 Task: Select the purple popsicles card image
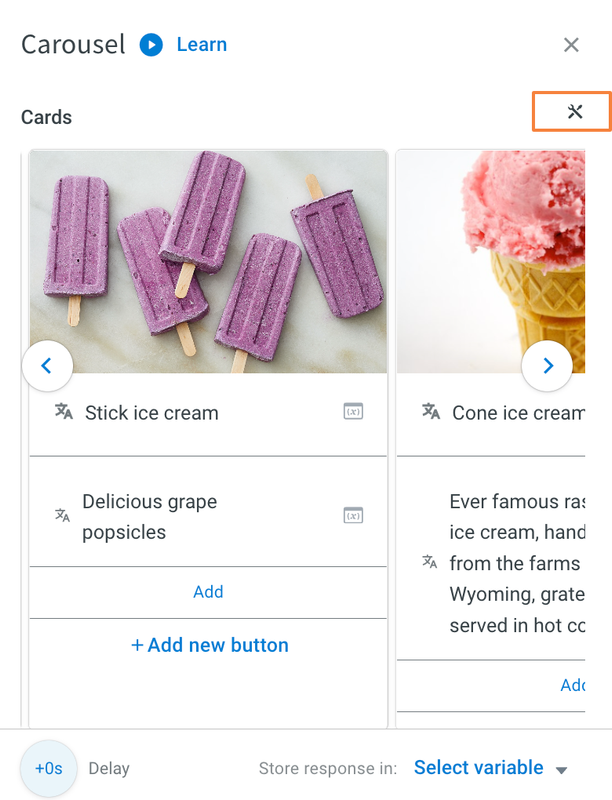(208, 262)
